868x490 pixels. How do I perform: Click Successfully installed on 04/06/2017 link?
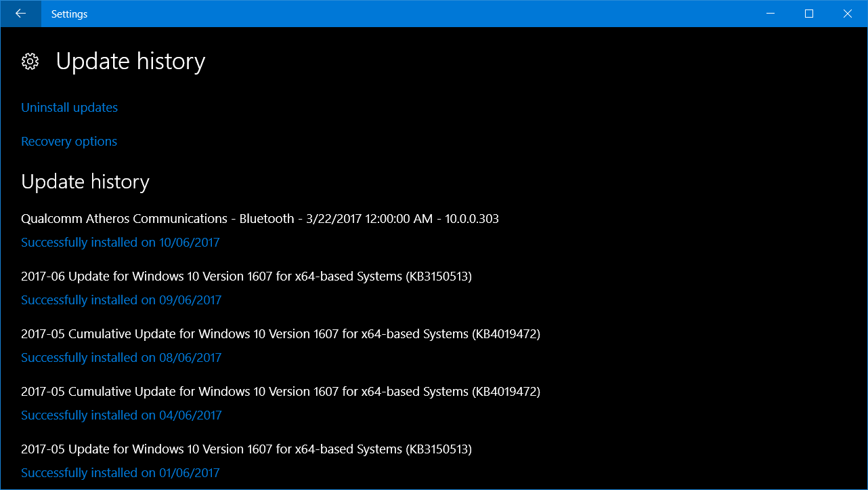pyautogui.click(x=121, y=415)
